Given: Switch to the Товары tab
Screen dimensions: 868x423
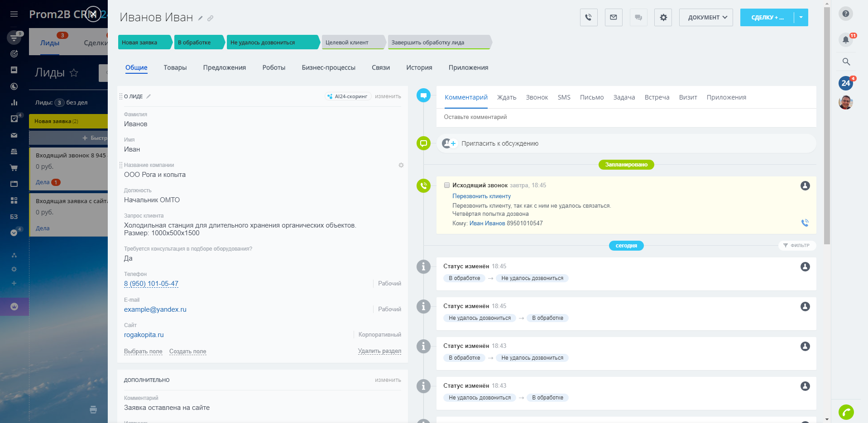Looking at the screenshot, I should pyautogui.click(x=175, y=68).
